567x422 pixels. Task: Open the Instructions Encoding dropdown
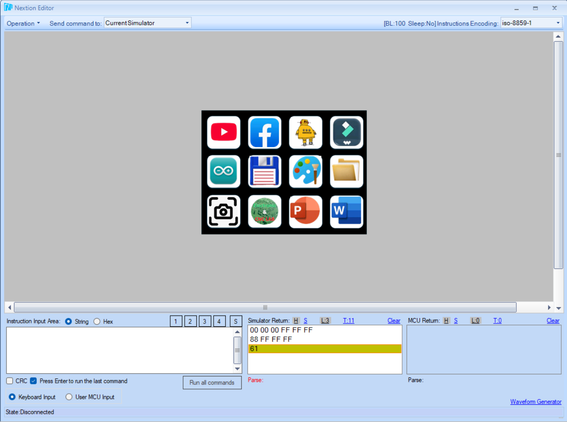[x=530, y=23]
